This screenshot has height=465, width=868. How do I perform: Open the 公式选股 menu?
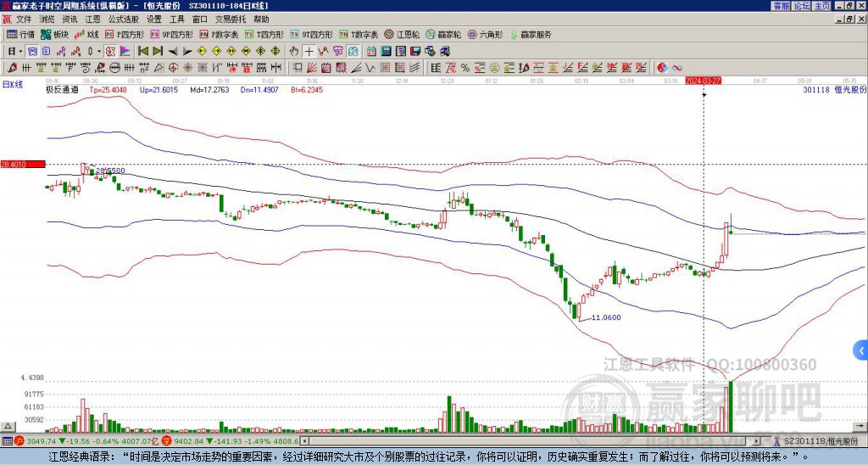click(124, 20)
